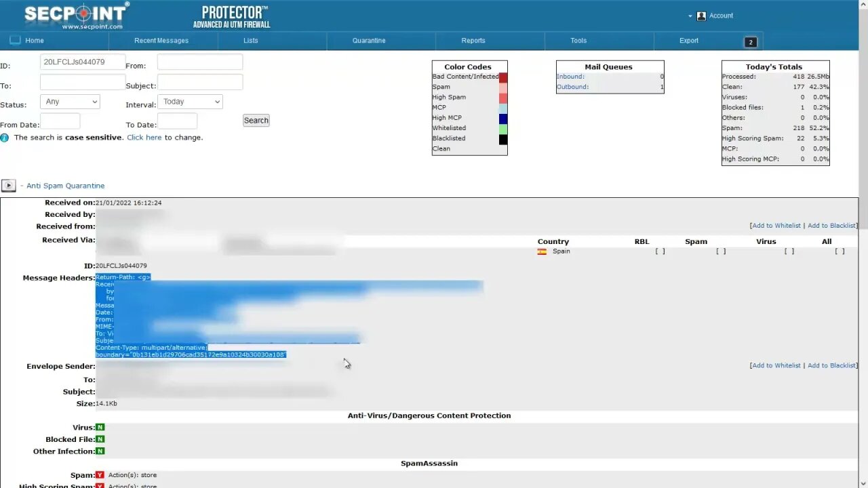Image resolution: width=868 pixels, height=488 pixels.
Task: Click the account user avatar icon
Action: point(701,16)
